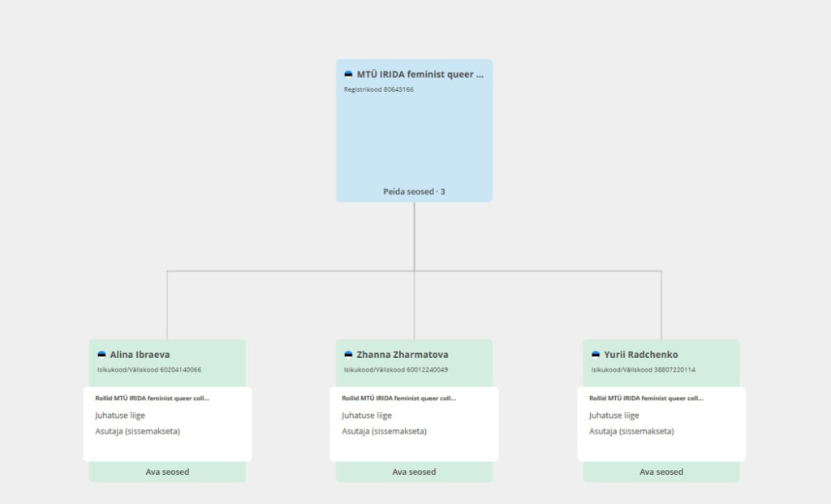Image resolution: width=831 pixels, height=504 pixels.
Task: Select Isikukood/Väliskood 60204140066
Action: pos(149,370)
